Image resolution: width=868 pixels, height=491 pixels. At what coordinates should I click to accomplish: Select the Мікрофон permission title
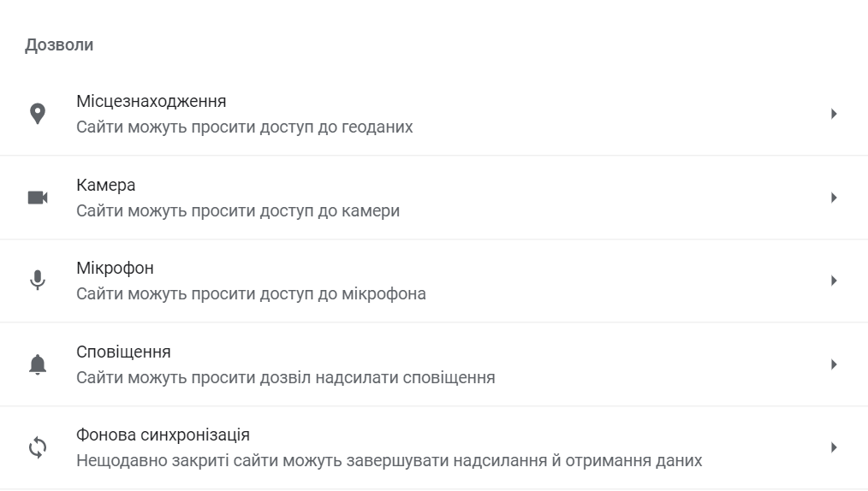[116, 269]
